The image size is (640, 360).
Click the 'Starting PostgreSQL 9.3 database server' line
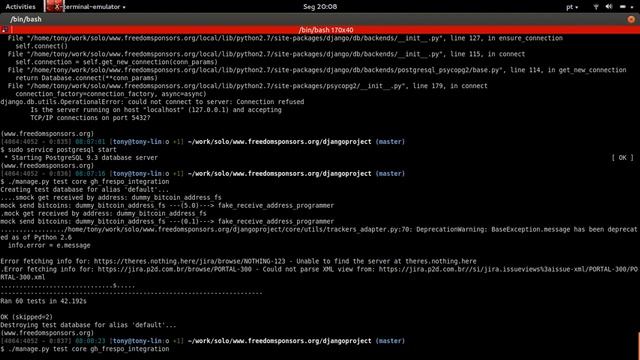pos(80,158)
